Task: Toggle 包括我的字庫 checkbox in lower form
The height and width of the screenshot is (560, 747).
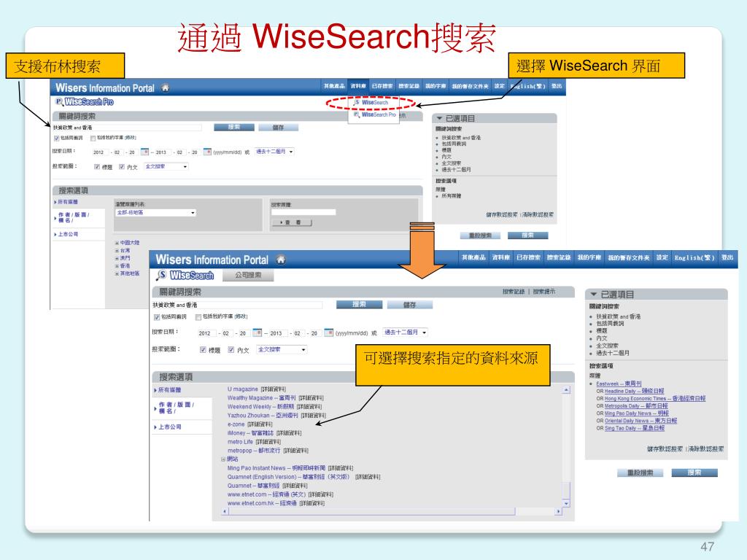Action: click(x=198, y=317)
